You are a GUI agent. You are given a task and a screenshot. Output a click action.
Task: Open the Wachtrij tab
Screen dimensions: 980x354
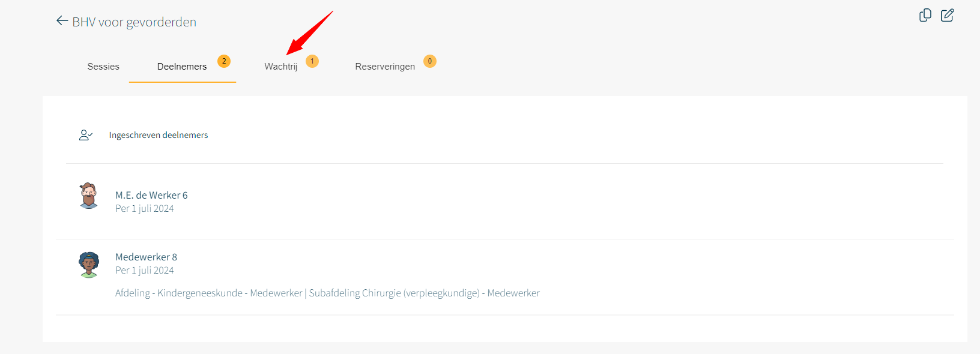pyautogui.click(x=281, y=67)
